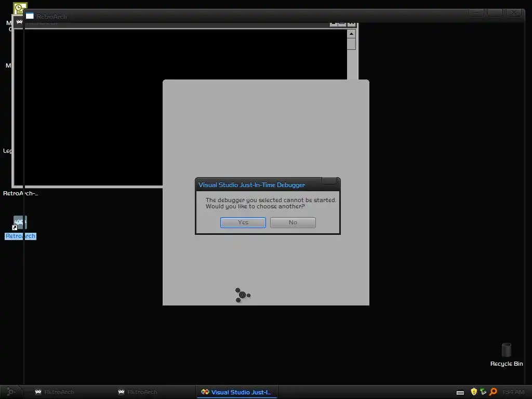Click the taskbar clock showing 1:34 AM

(x=514, y=392)
